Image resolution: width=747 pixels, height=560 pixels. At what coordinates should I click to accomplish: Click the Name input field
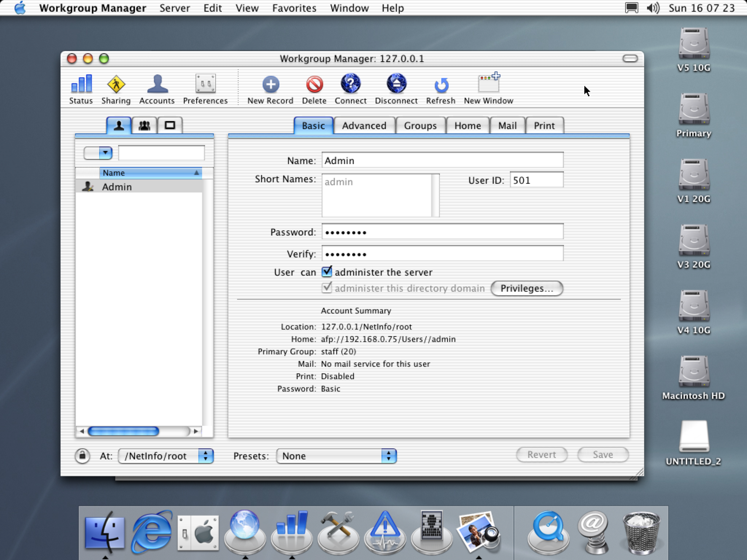pos(442,160)
